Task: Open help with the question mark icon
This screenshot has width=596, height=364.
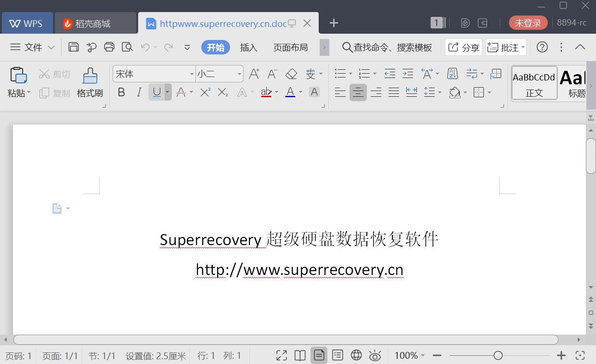Action: (x=543, y=47)
